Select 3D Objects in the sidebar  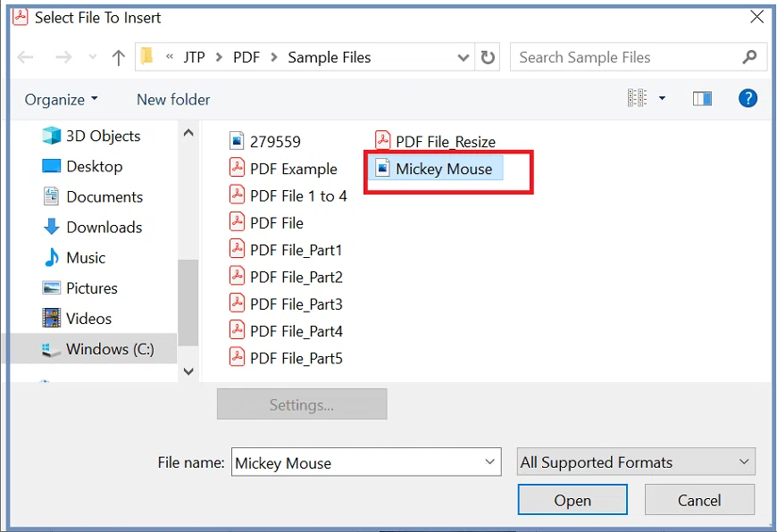pyautogui.click(x=92, y=136)
